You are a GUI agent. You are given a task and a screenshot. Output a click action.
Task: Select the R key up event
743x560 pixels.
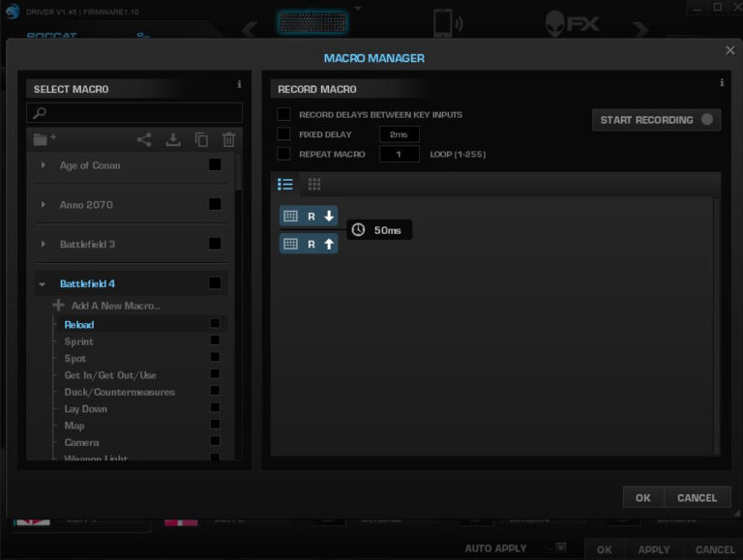click(x=309, y=244)
